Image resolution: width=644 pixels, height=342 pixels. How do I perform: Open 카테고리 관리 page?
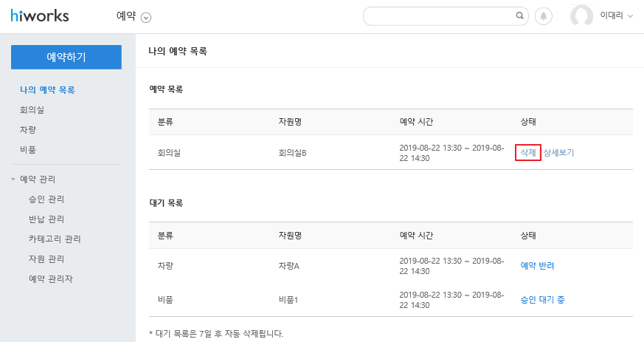55,239
